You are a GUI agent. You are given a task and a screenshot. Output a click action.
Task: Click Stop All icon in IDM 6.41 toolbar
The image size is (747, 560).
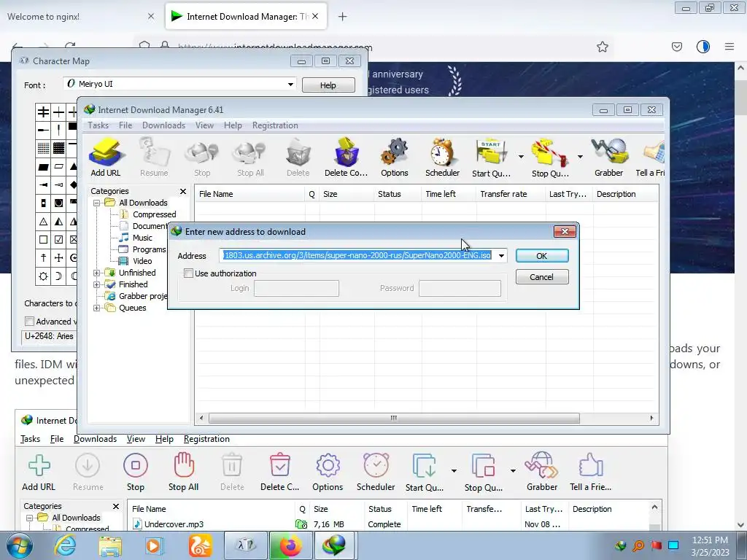pyautogui.click(x=250, y=157)
